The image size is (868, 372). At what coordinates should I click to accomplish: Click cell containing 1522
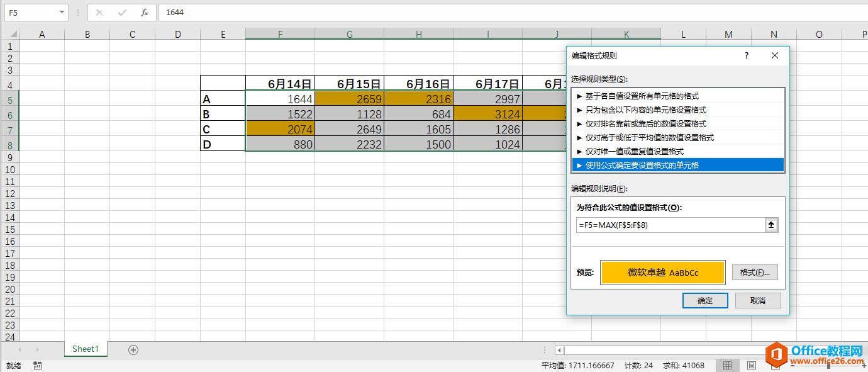280,114
